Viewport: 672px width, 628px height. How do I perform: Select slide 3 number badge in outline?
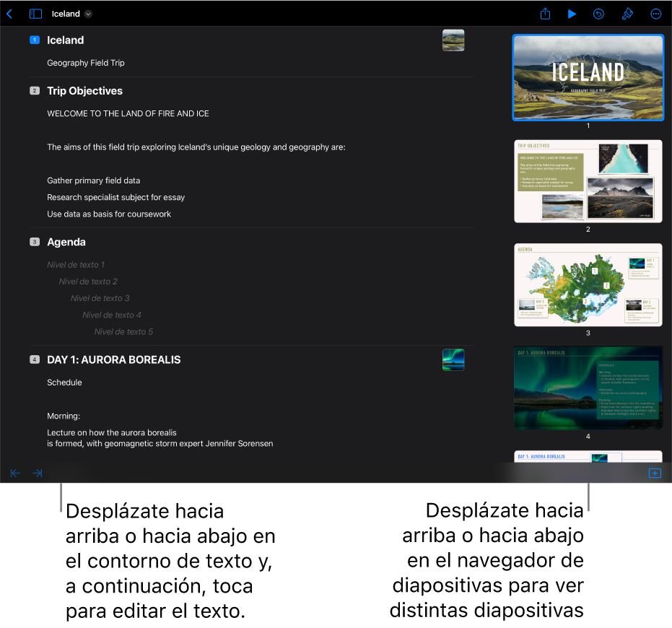[x=35, y=242]
